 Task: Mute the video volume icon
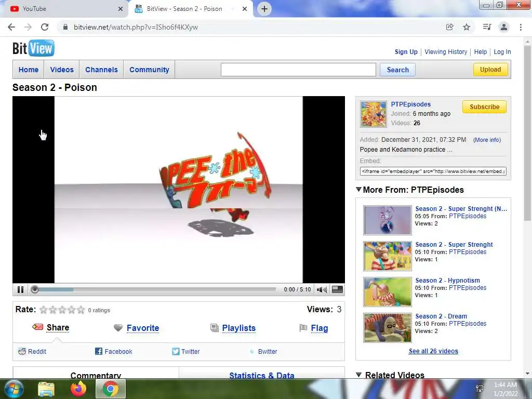322,289
